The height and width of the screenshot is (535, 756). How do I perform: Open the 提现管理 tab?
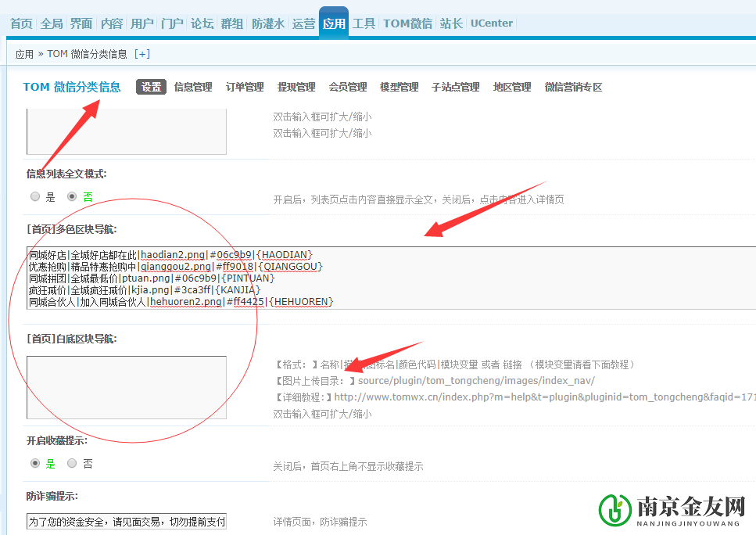point(296,87)
